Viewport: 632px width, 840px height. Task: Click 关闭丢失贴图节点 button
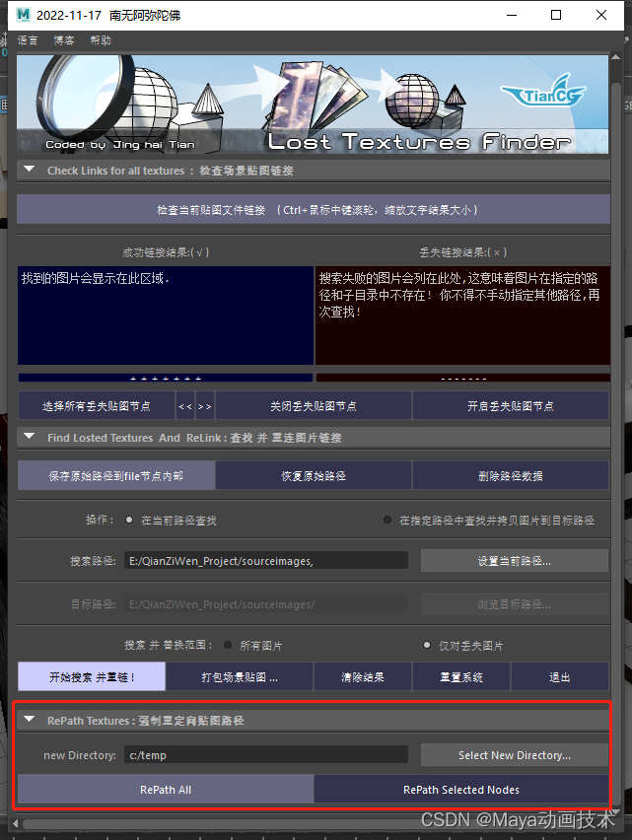click(x=314, y=406)
